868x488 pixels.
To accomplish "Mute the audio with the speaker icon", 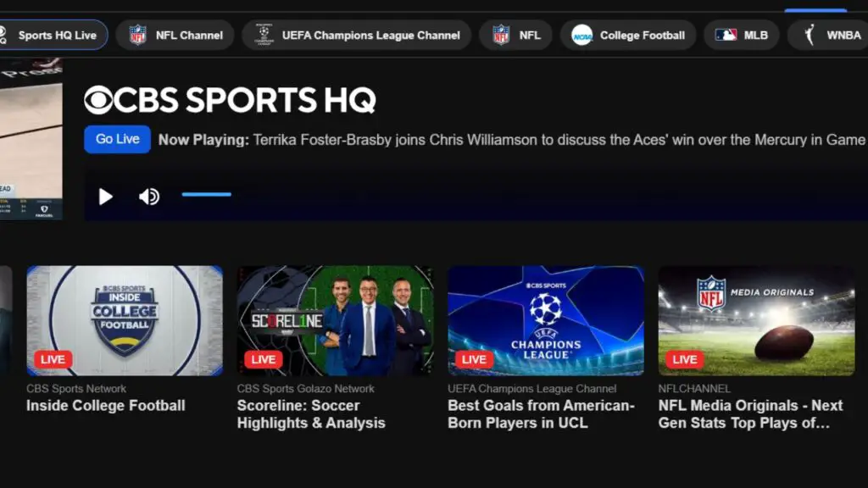I will point(149,197).
